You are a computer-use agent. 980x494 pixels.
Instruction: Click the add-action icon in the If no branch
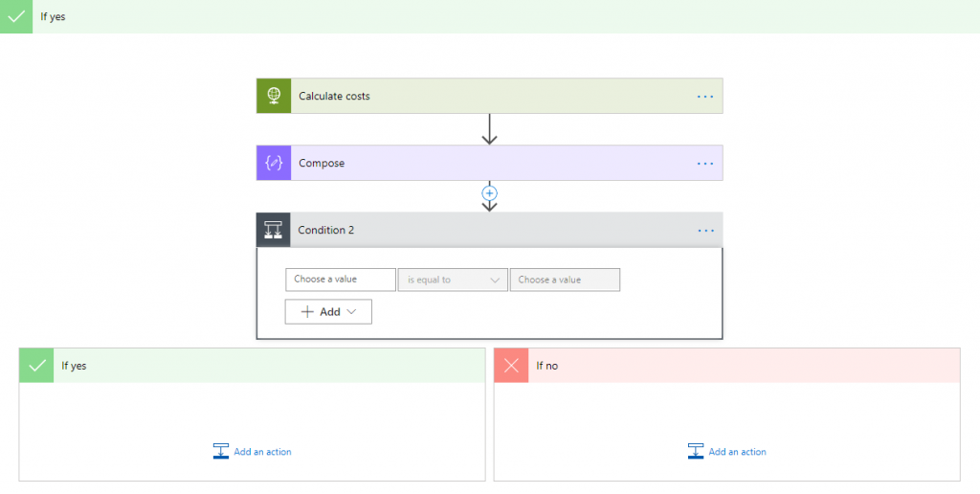click(x=696, y=452)
